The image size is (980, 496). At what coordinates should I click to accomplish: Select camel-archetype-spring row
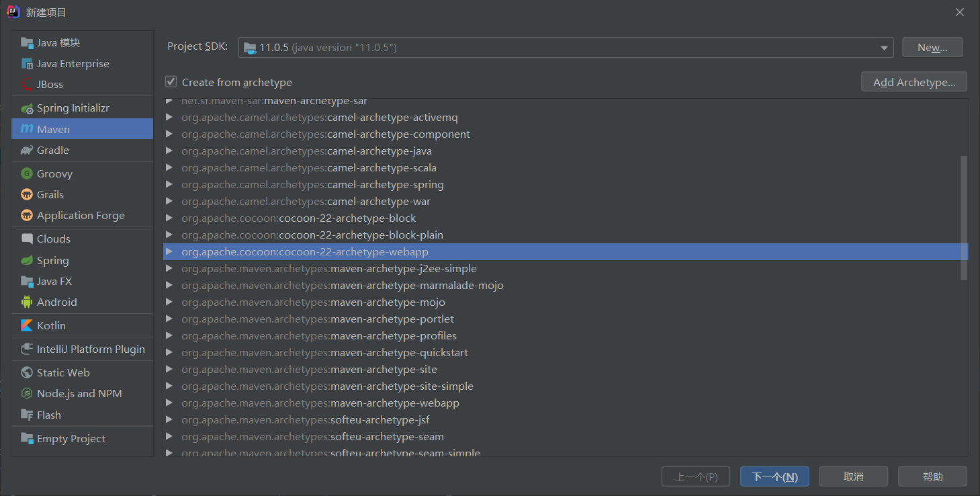(x=566, y=185)
